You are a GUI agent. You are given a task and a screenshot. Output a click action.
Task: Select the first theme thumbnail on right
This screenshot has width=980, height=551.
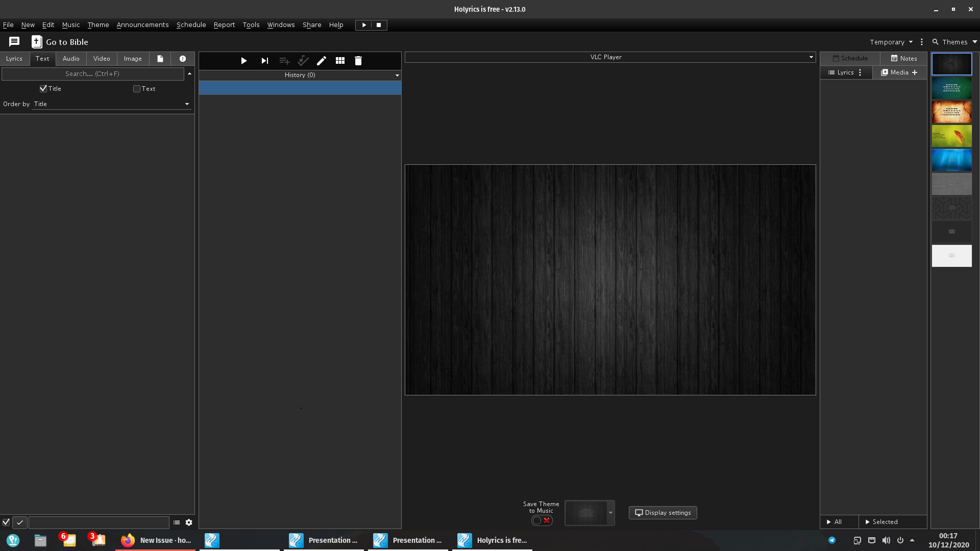[951, 63]
